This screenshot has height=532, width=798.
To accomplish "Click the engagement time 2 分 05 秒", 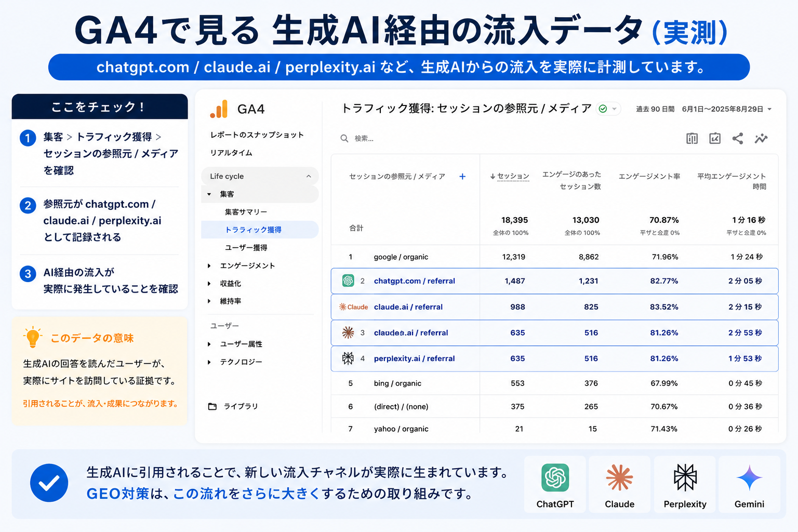I will click(745, 281).
